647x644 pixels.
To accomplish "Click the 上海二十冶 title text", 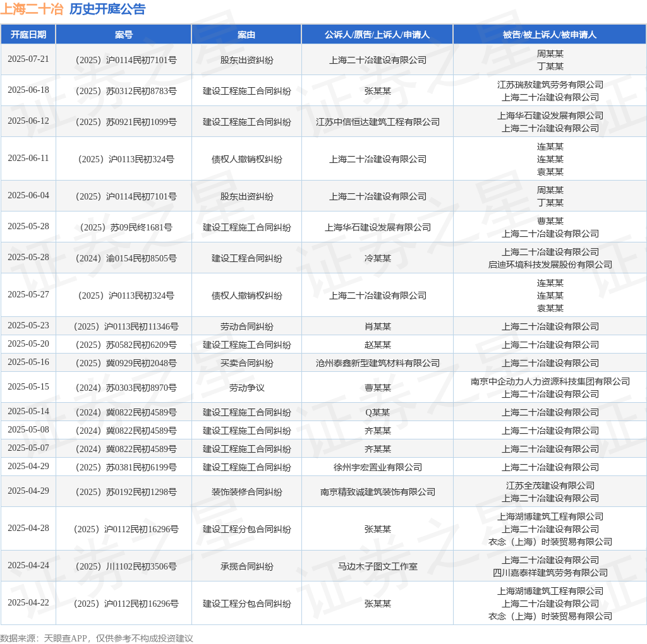I will pos(32,9).
